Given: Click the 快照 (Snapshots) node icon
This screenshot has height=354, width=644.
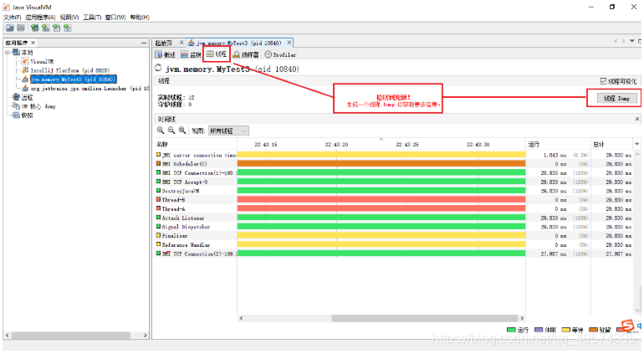Looking at the screenshot, I should (16, 115).
